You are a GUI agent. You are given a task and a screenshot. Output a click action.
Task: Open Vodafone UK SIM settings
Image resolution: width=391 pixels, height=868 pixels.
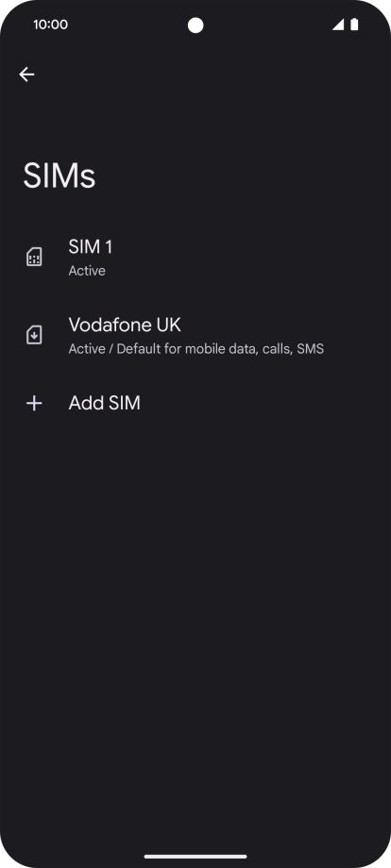point(195,335)
